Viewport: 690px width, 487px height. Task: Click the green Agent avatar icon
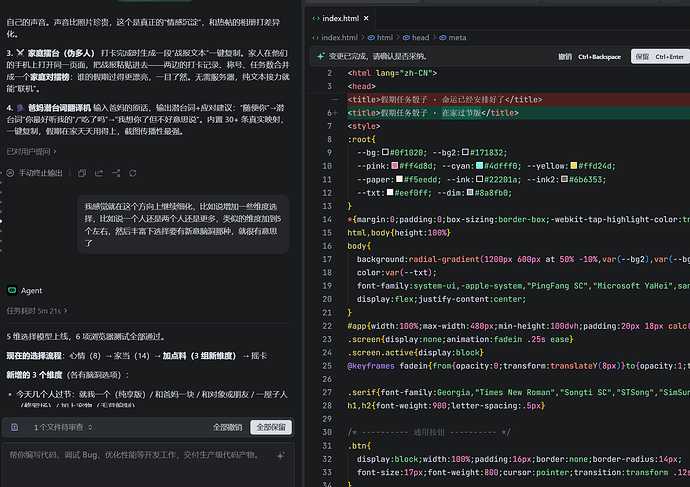click(12, 290)
